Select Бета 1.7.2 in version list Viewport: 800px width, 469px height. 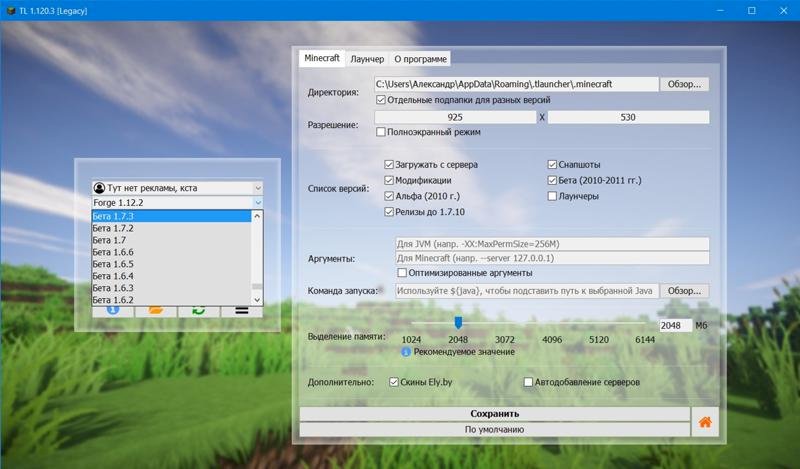pyautogui.click(x=171, y=228)
